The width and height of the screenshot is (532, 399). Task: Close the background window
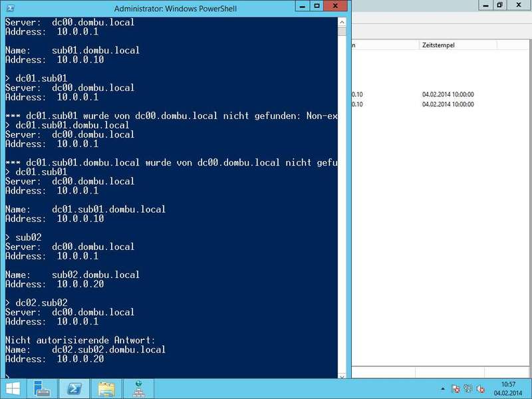tap(519, 5)
